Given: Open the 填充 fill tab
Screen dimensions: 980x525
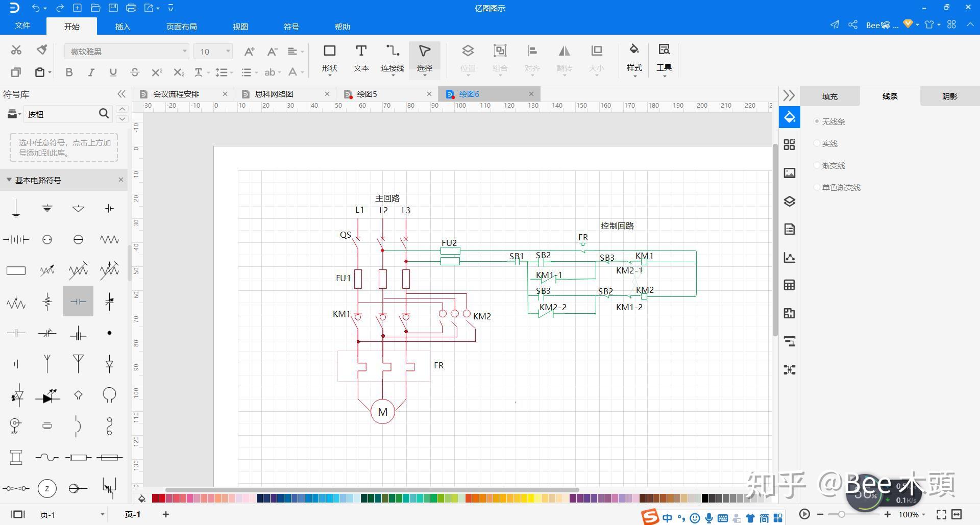Looking at the screenshot, I should pos(829,96).
